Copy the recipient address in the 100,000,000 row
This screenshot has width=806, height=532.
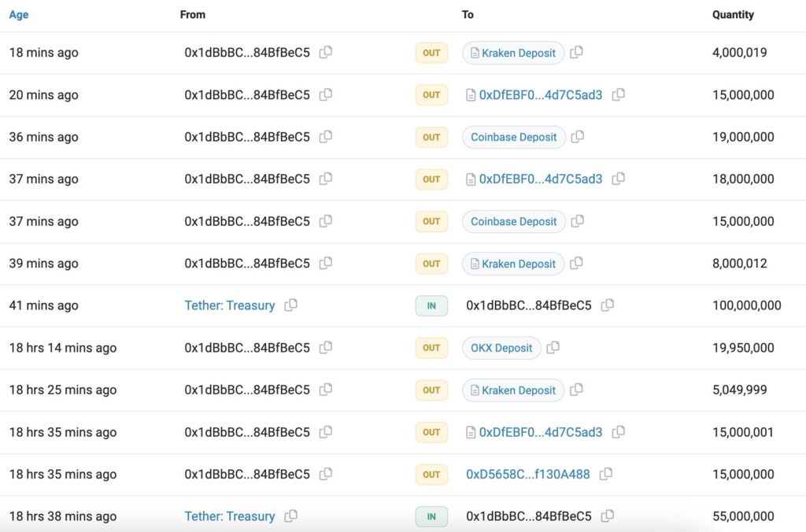pyautogui.click(x=607, y=305)
